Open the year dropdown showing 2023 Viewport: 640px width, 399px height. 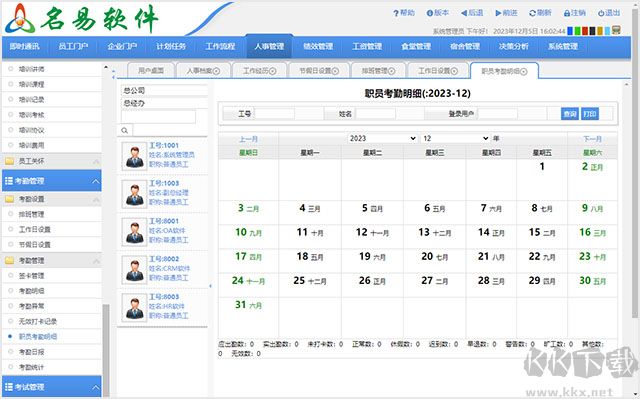click(382, 138)
